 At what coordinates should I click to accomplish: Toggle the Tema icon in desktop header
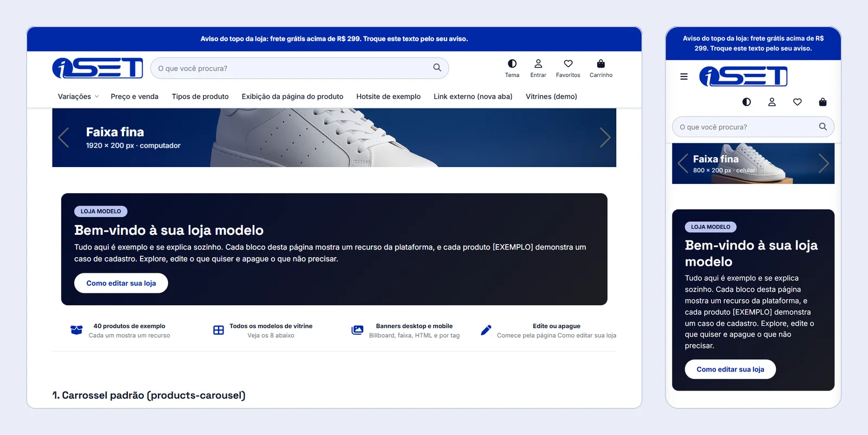tap(512, 64)
